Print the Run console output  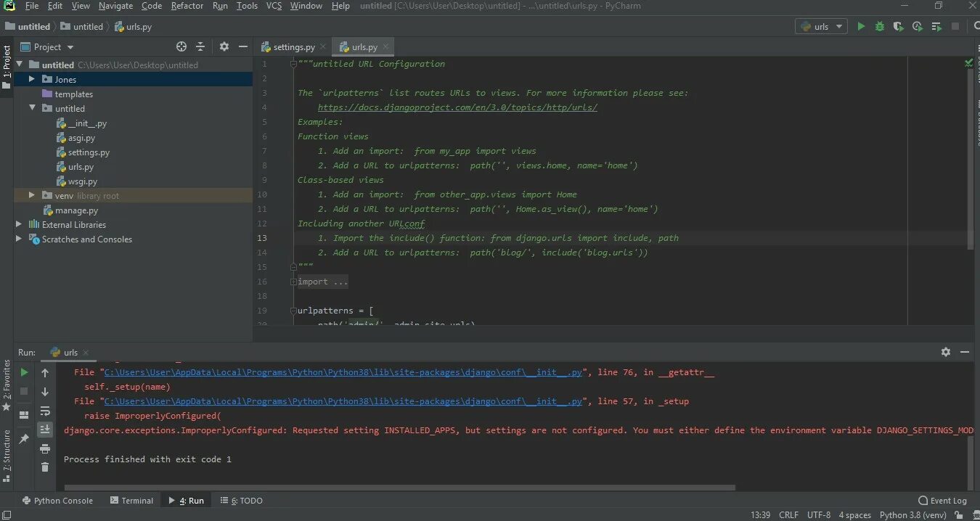[x=45, y=449]
